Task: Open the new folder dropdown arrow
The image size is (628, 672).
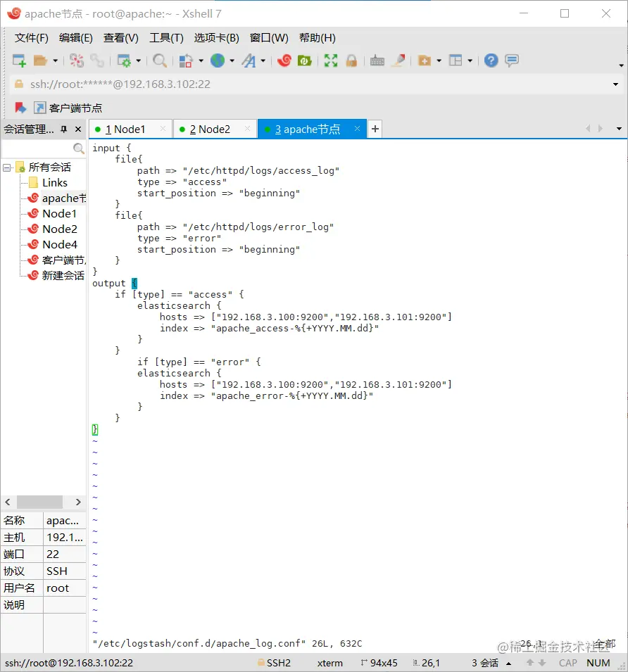Action: (x=439, y=61)
